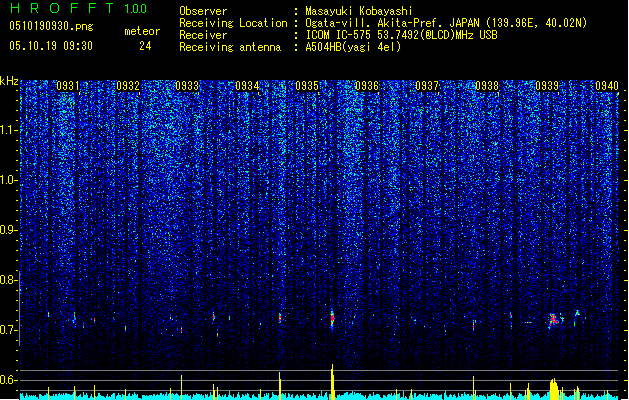This screenshot has width=629, height=400.
Task: Click the strong red meteor echo near 0935
Action: point(332,319)
